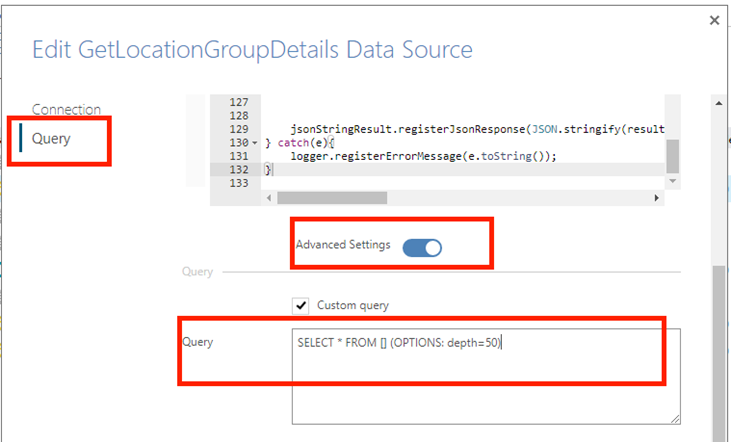
Task: Toggle the Advanced Settings switch
Action: click(422, 248)
